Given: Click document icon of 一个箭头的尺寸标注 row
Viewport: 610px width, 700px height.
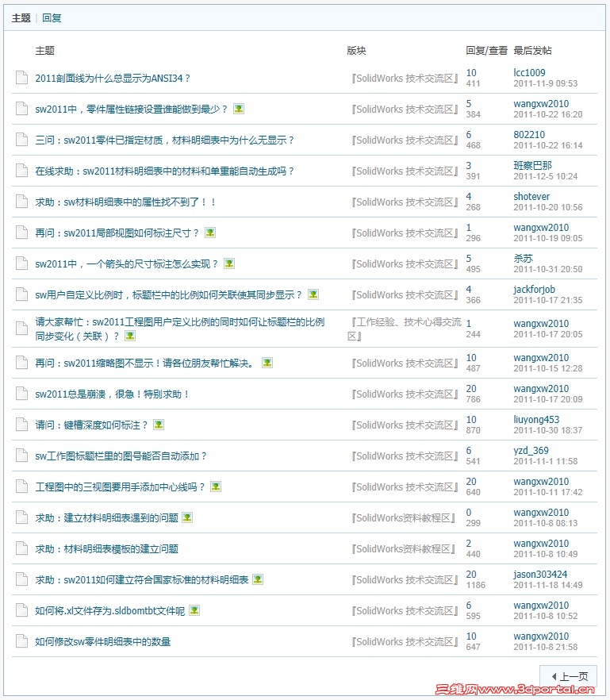Looking at the screenshot, I should click(21, 263).
